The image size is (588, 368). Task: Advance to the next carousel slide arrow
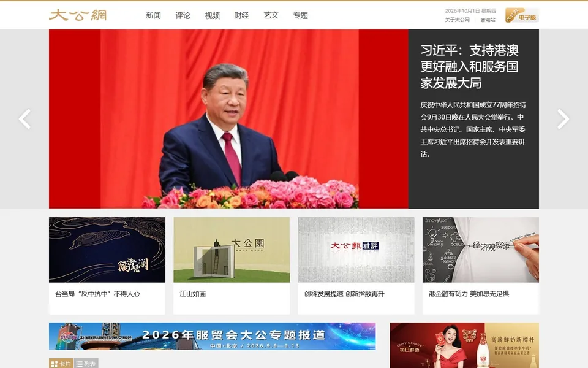pos(563,119)
